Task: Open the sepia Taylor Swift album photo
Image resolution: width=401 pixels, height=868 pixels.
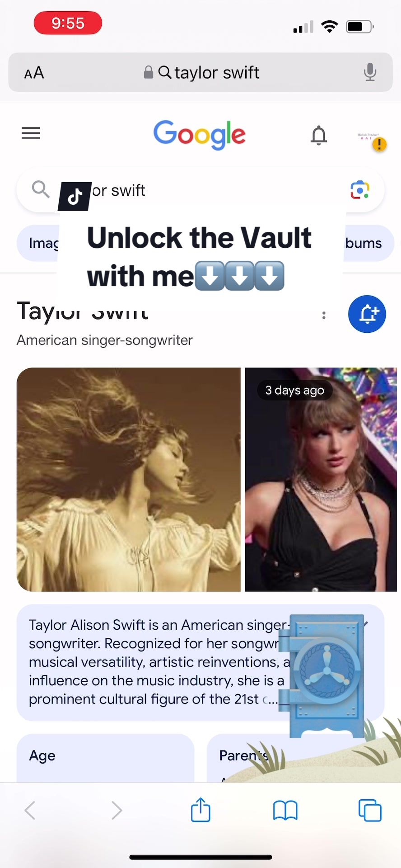Action: pyautogui.click(x=129, y=479)
